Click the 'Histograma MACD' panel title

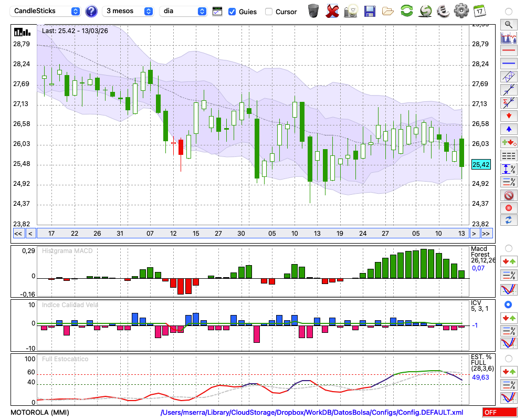67,251
